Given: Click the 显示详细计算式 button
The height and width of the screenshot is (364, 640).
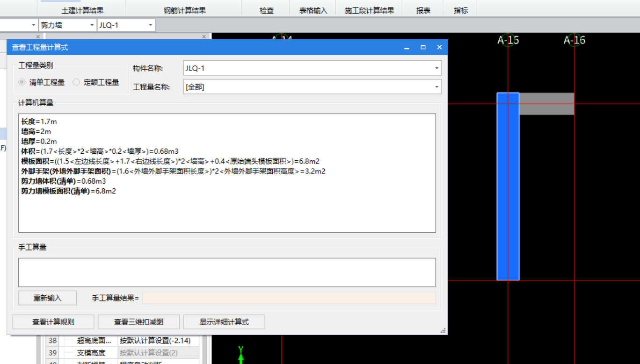Looking at the screenshot, I should pos(224,322).
